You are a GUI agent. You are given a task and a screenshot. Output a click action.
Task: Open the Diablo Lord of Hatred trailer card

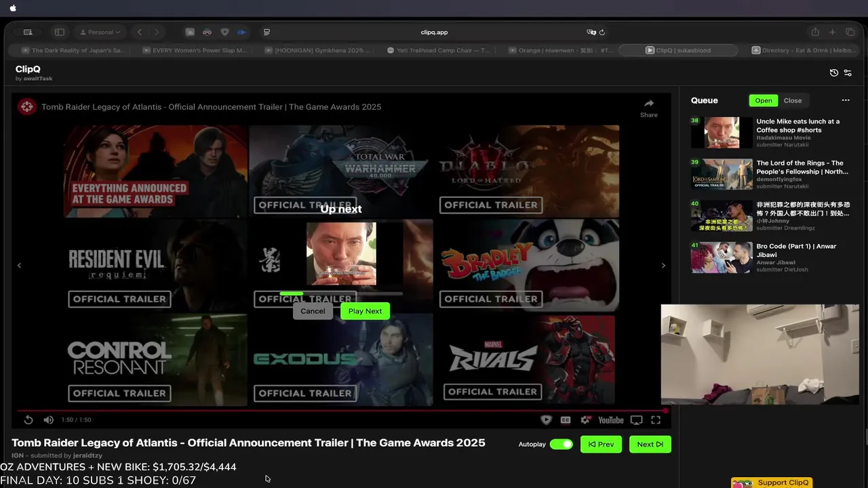click(x=527, y=171)
